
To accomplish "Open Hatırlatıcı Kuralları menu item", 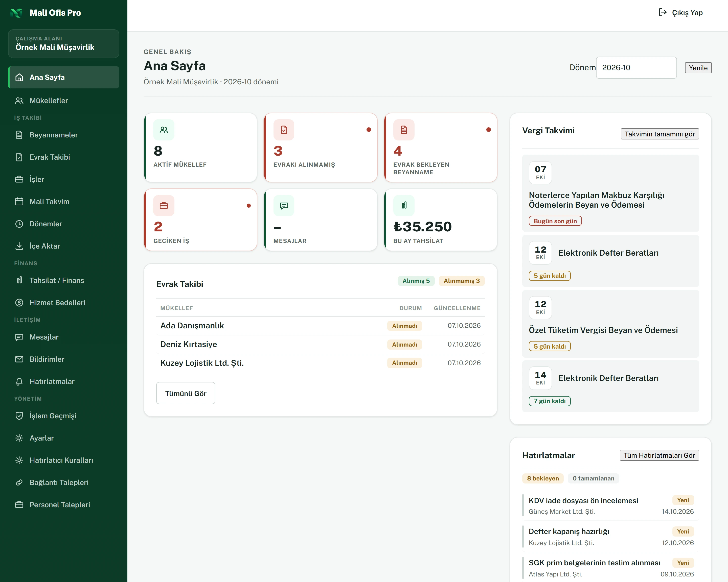I will point(64,460).
